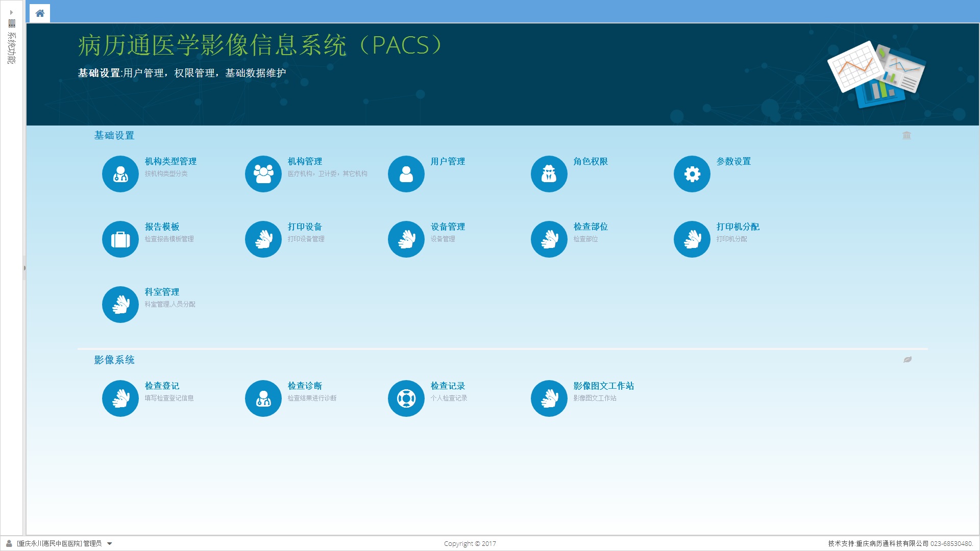Open the 报告模板 title link
This screenshot has width=980, height=551.
click(x=162, y=227)
